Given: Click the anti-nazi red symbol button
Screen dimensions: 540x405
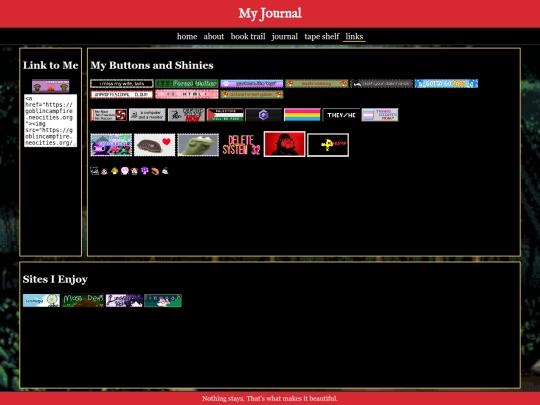Looking at the screenshot, I should pyautogui.click(x=108, y=115).
